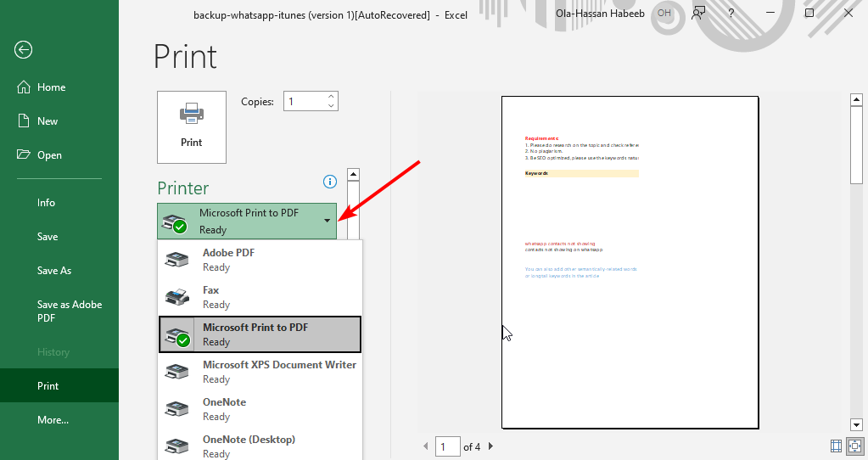The height and width of the screenshot is (460, 868).
Task: Click the current page number field
Action: coord(446,446)
